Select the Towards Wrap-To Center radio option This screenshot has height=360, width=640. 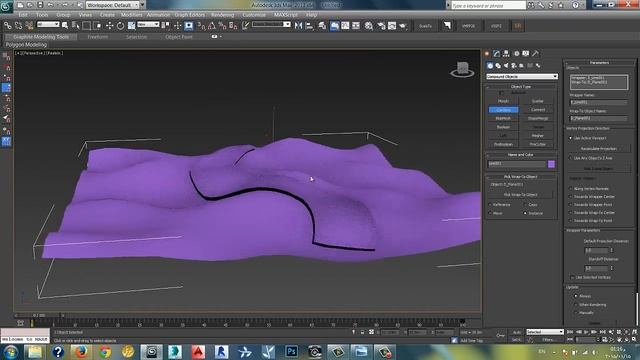pos(571,213)
